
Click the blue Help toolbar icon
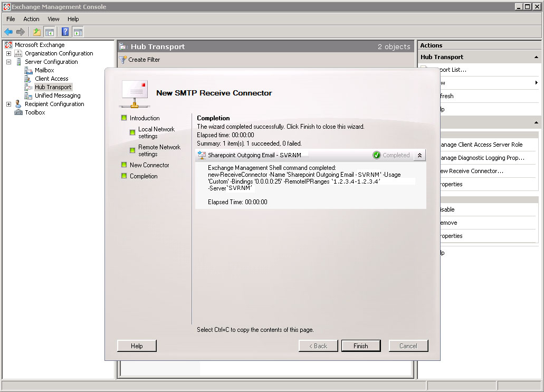(65, 32)
